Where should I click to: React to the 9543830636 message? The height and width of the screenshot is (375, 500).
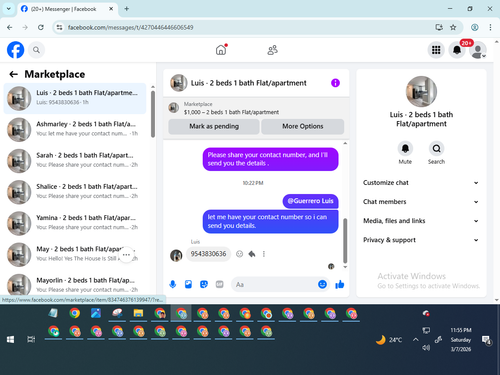pyautogui.click(x=239, y=254)
